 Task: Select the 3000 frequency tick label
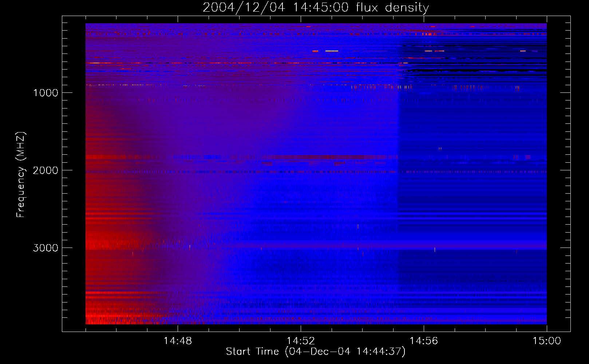pos(46,248)
